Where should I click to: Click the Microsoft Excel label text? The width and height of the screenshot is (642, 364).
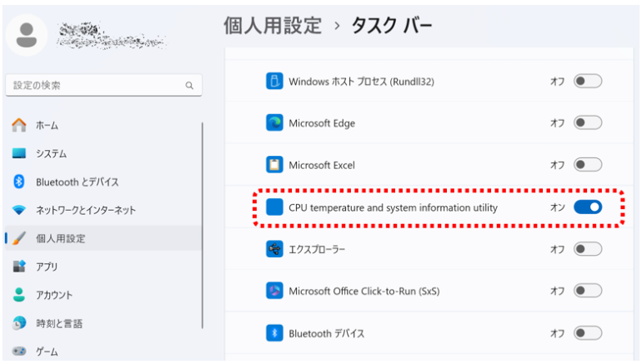tap(322, 165)
